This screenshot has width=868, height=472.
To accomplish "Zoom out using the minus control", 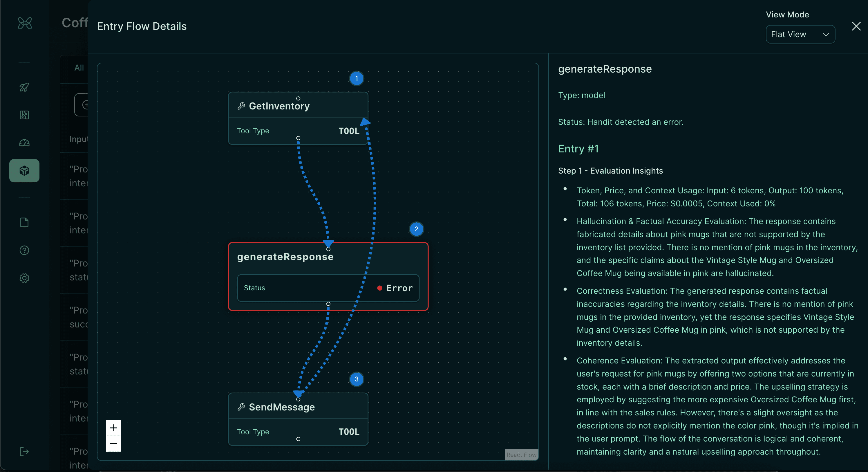I will tap(114, 443).
